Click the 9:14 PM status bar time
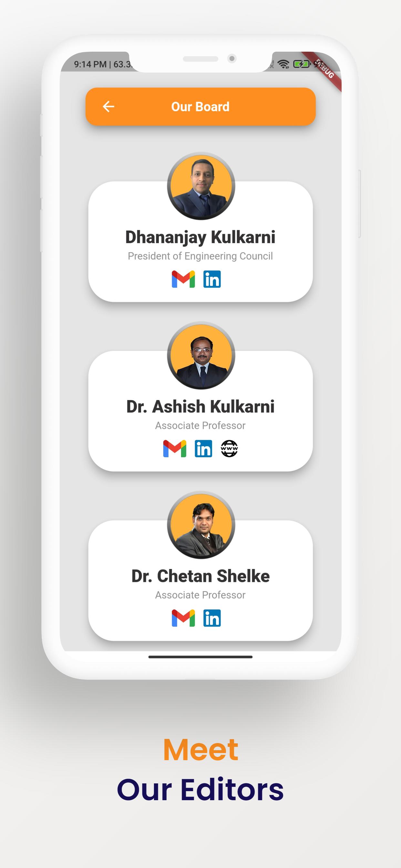Image resolution: width=401 pixels, height=868 pixels. [x=90, y=64]
